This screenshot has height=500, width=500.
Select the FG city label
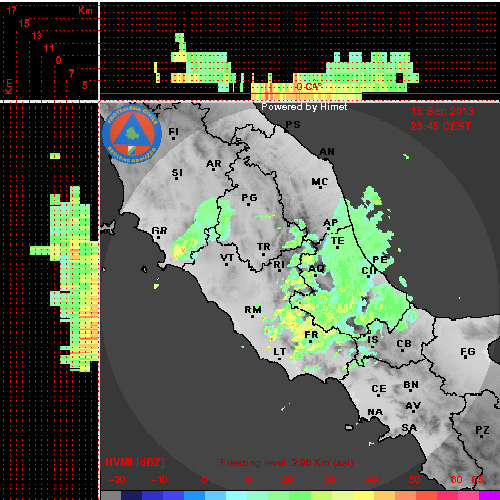point(468,351)
